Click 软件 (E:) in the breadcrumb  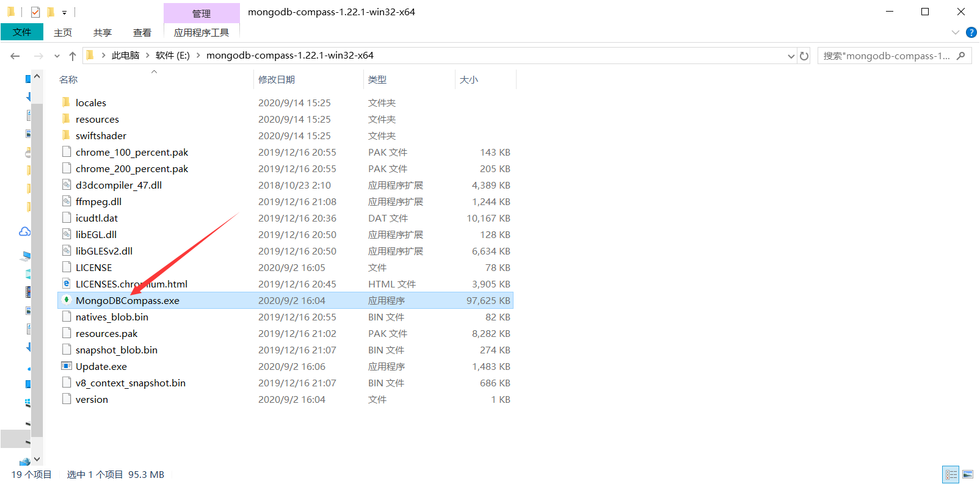pos(173,56)
